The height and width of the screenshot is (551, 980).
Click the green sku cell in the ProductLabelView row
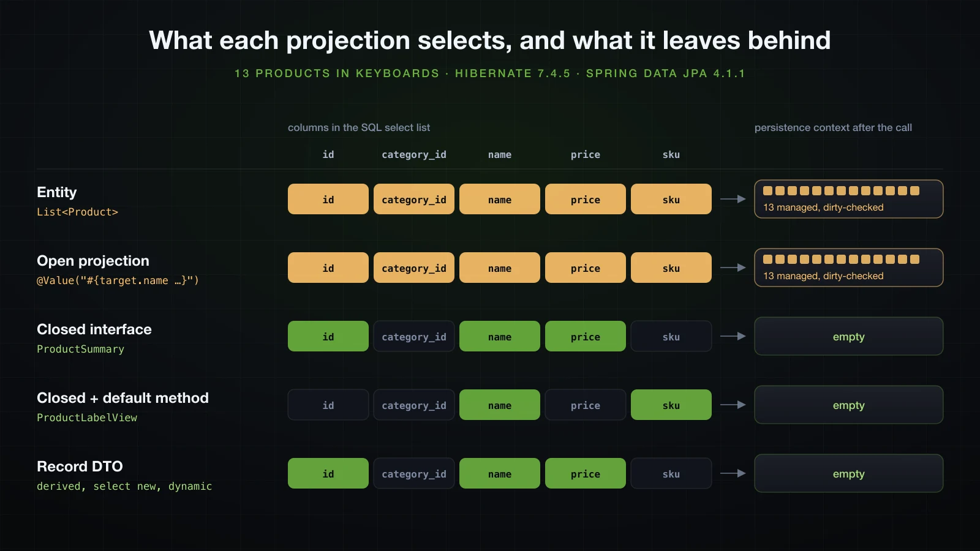coord(671,405)
